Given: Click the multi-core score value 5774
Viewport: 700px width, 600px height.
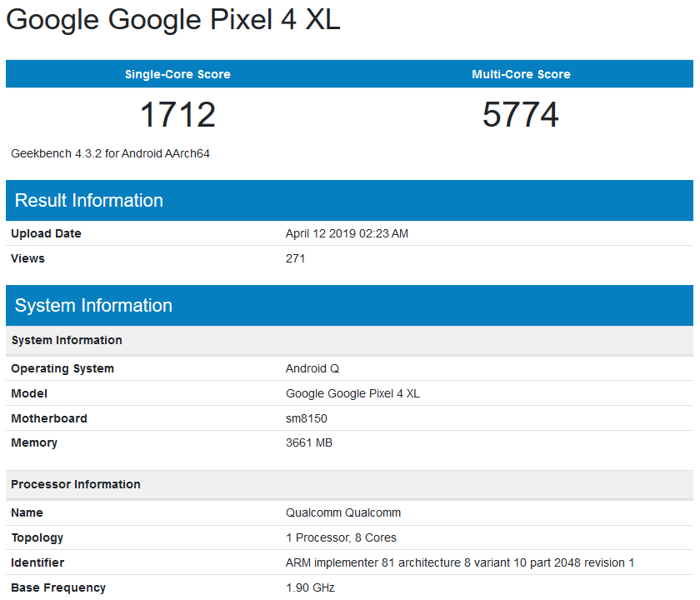Looking at the screenshot, I should click(x=521, y=115).
